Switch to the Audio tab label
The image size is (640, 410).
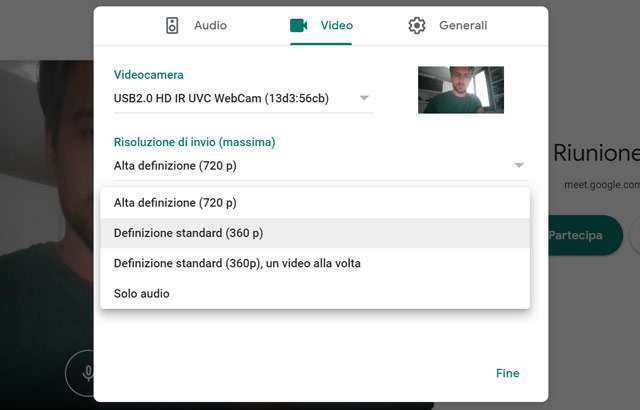click(x=210, y=26)
